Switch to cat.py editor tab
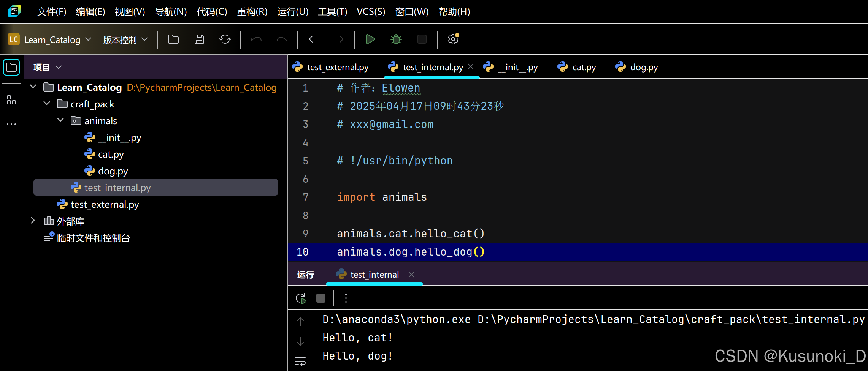 point(577,67)
